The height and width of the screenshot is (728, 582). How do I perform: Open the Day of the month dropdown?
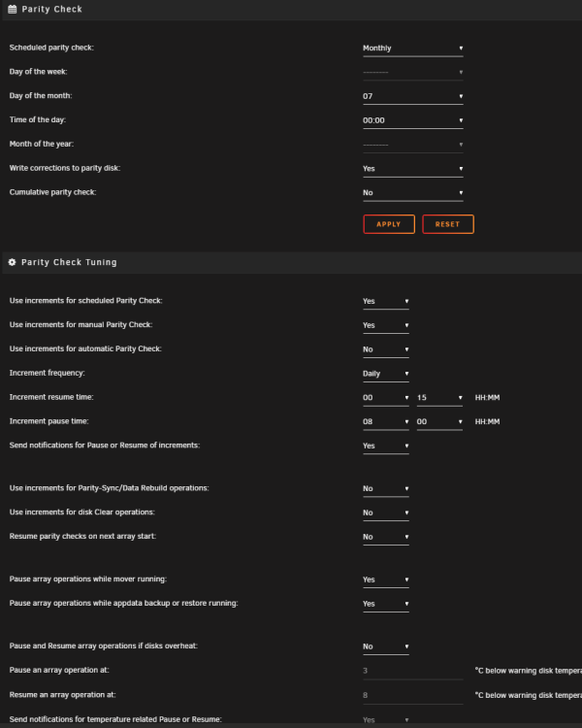pos(412,96)
